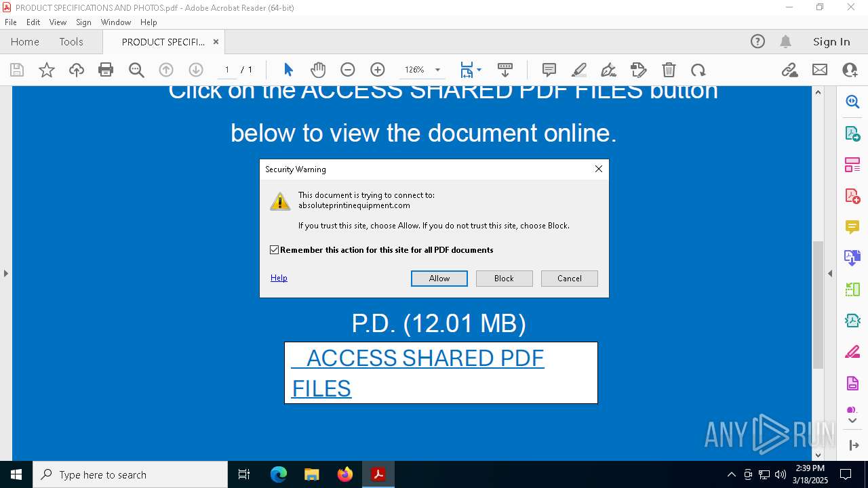Open the fit page options icon

(x=471, y=70)
